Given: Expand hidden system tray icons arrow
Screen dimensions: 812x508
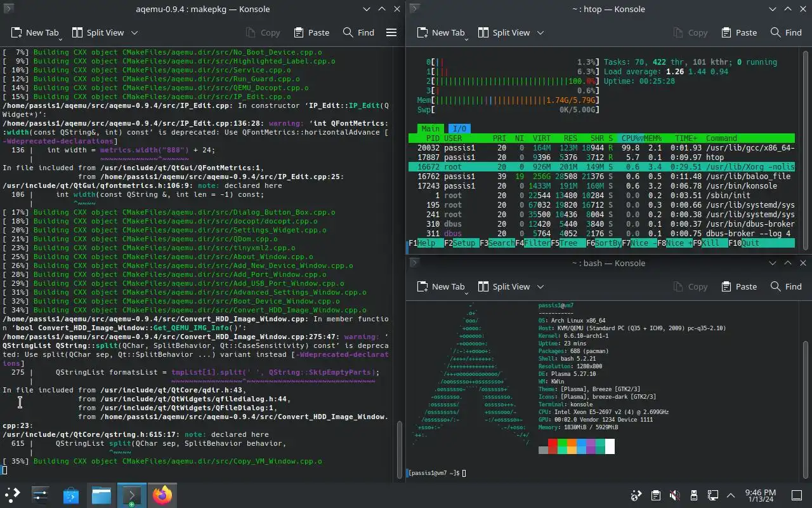Looking at the screenshot, I should pos(731,495).
